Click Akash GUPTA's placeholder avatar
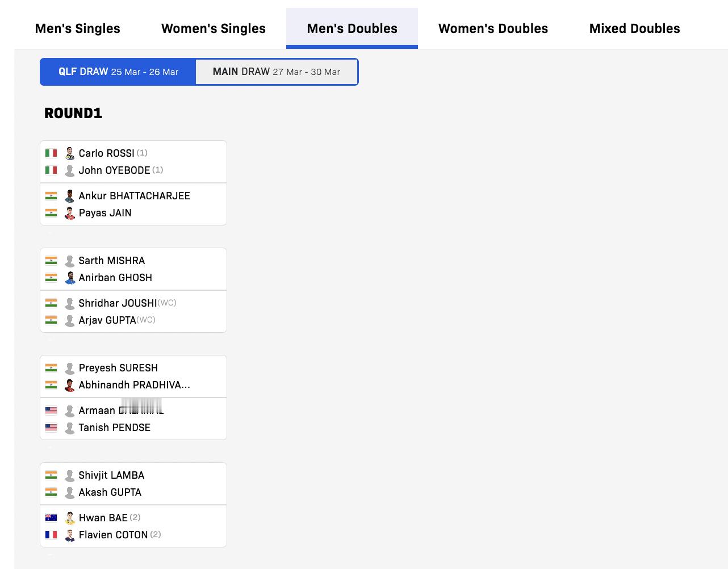728x569 pixels. pyautogui.click(x=70, y=492)
